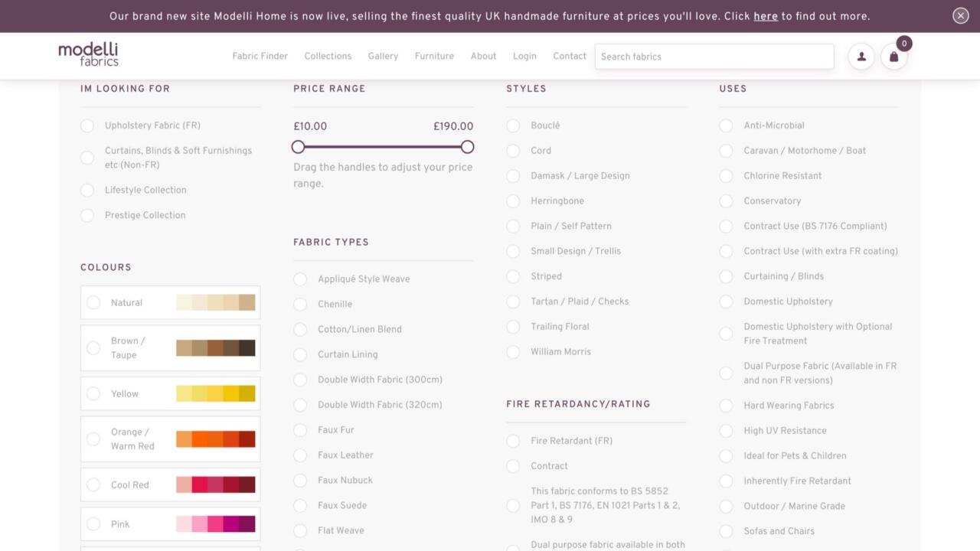Tick Double Width Fabric (300cm)
Viewport: 980px width, 551px height.
pyautogui.click(x=300, y=380)
